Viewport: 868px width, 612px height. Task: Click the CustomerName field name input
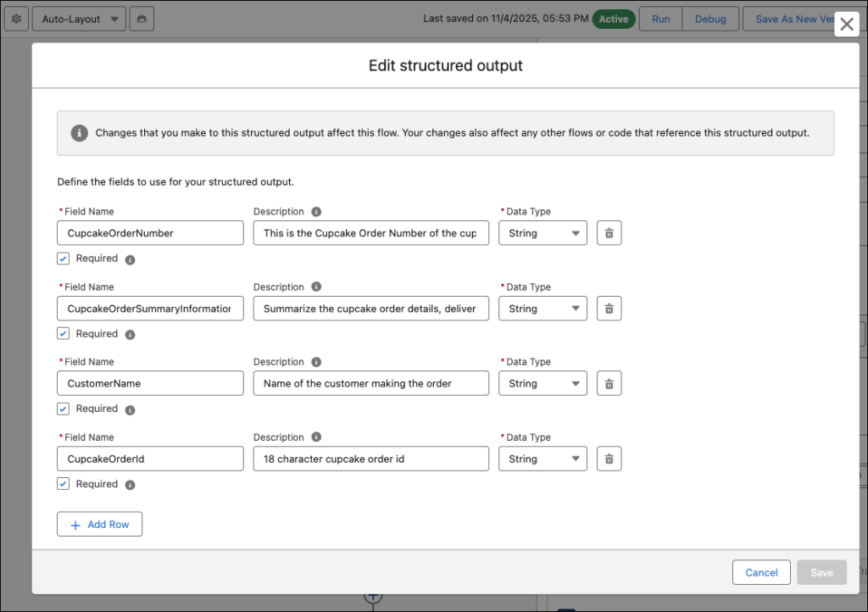coord(149,383)
